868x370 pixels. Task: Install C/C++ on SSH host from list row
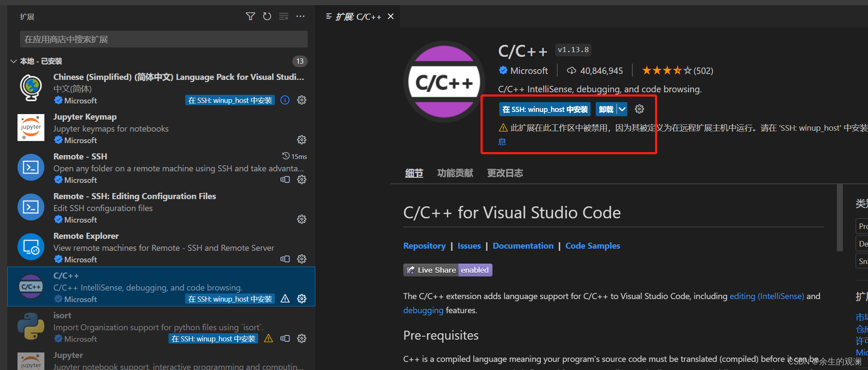(x=230, y=299)
